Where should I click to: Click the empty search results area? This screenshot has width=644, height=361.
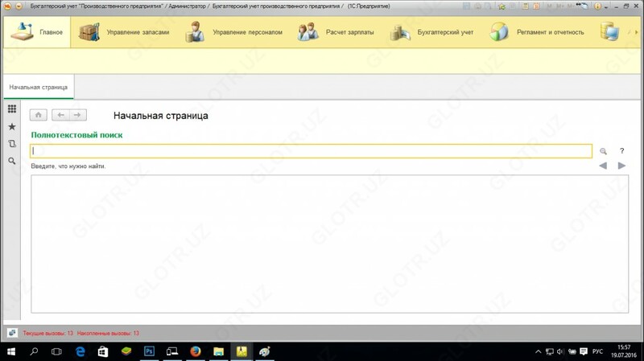pos(330,244)
